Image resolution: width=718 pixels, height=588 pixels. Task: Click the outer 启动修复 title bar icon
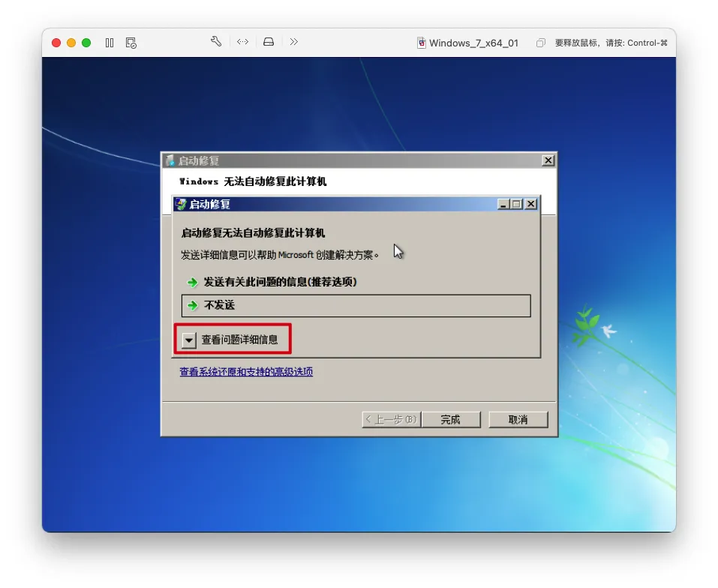click(x=170, y=160)
